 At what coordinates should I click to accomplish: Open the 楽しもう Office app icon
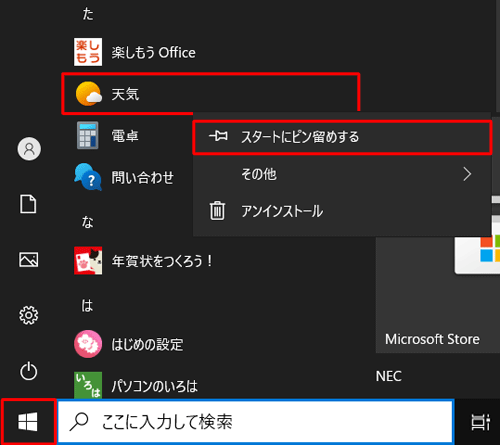tap(88, 52)
